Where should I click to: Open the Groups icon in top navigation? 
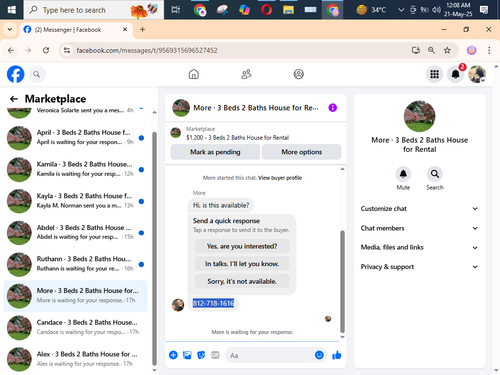(298, 74)
